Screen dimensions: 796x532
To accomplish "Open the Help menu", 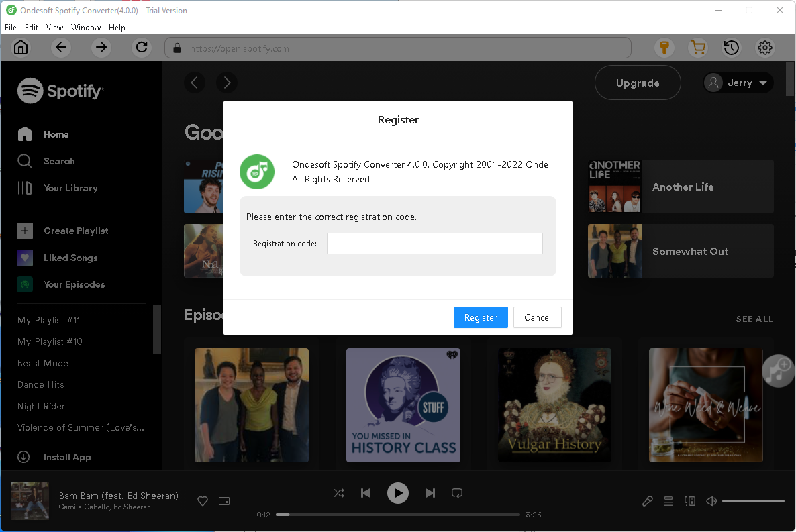I will (117, 28).
